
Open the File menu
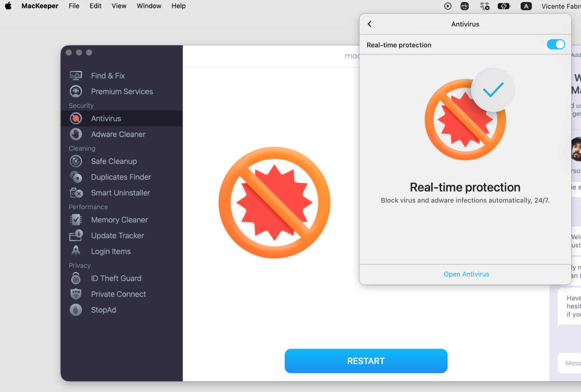point(74,6)
